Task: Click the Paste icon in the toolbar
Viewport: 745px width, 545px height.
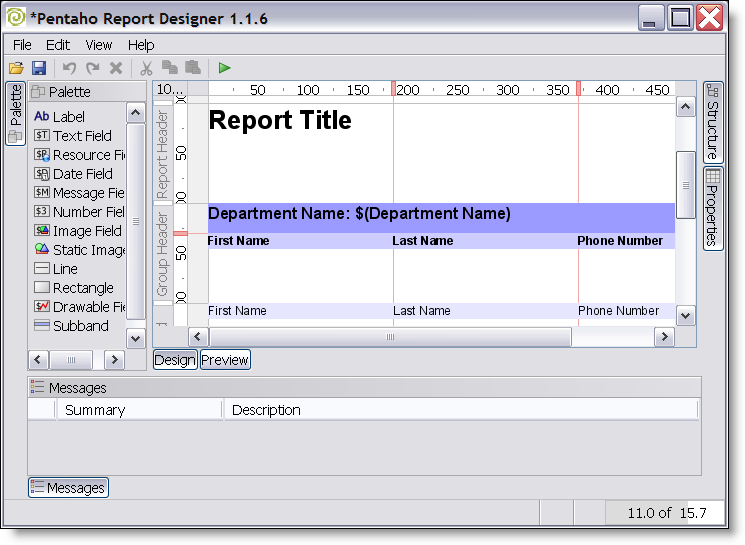Action: click(193, 67)
